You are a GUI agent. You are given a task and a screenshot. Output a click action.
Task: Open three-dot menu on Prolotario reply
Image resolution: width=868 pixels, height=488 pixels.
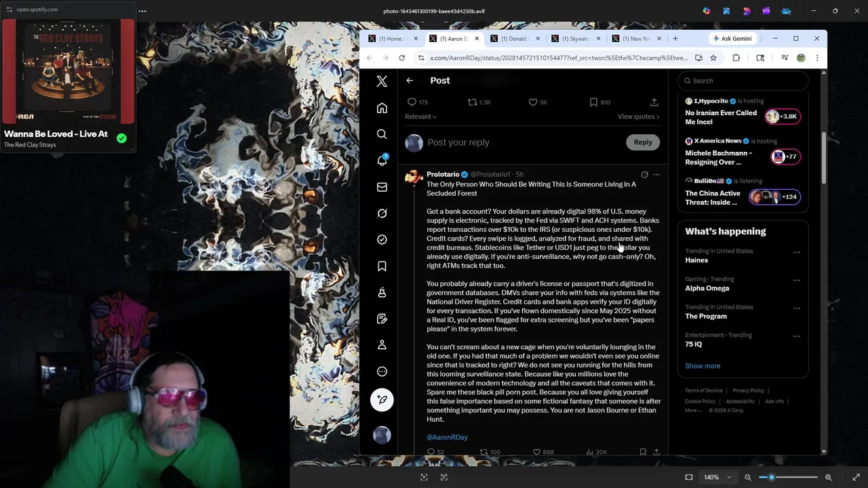(656, 175)
